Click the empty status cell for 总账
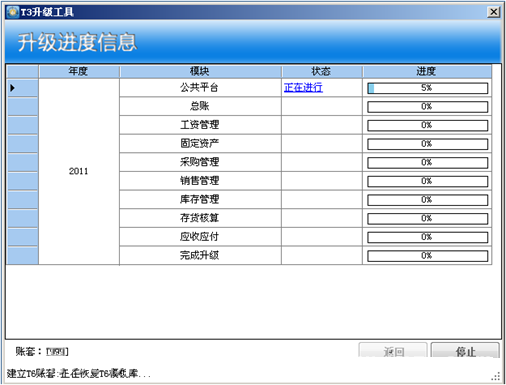506x385 pixels. (x=322, y=106)
